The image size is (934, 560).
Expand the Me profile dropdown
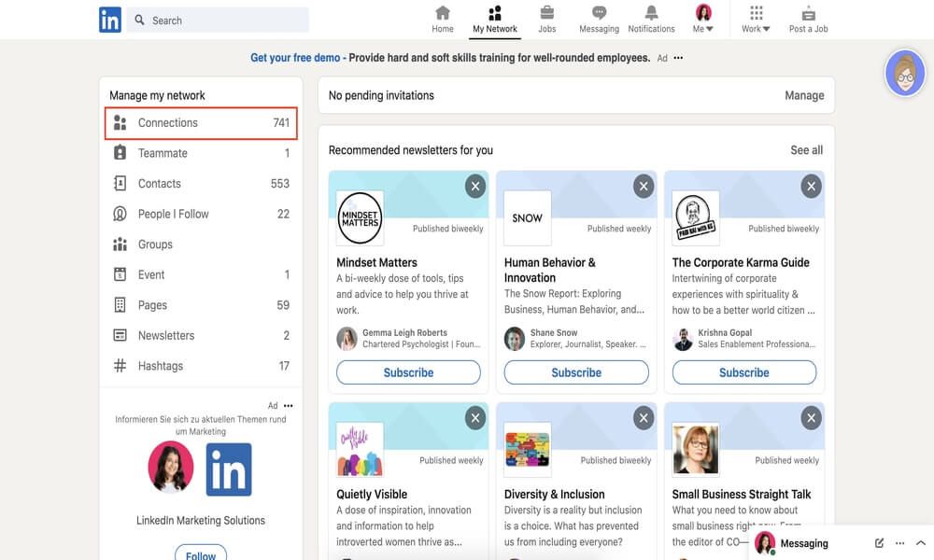coord(703,20)
